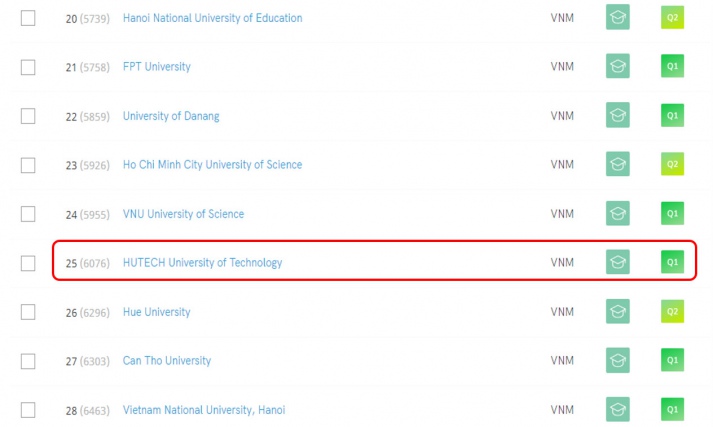
Task: Tick checkbox for HUTECH University of Technology
Action: coord(28,263)
